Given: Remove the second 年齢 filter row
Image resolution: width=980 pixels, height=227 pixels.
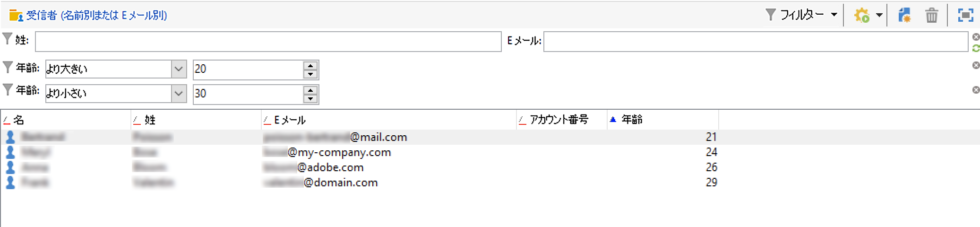Looking at the screenshot, I should click(976, 90).
